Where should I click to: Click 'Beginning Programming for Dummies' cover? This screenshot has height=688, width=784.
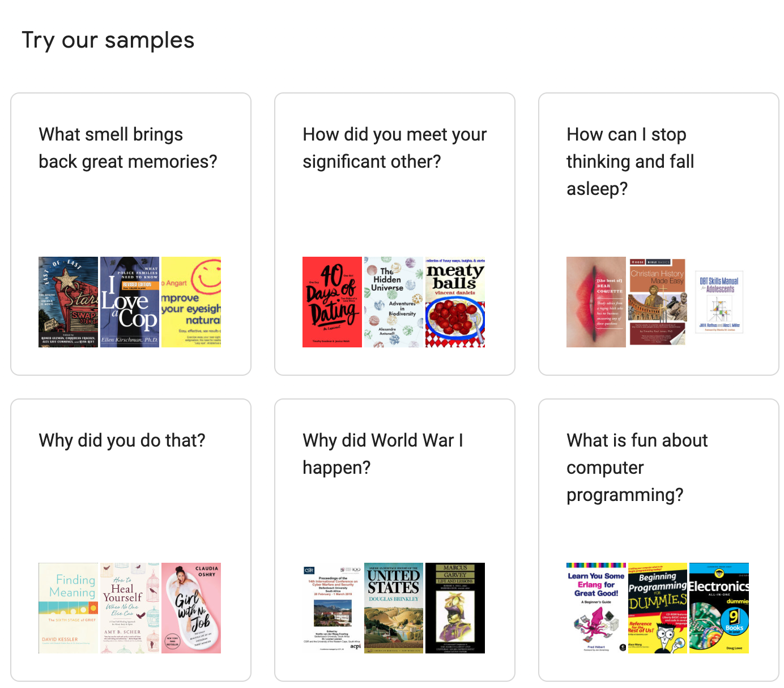pyautogui.click(x=658, y=608)
